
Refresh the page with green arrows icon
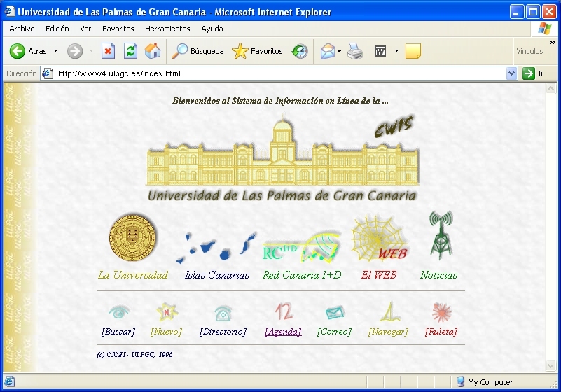[130, 51]
